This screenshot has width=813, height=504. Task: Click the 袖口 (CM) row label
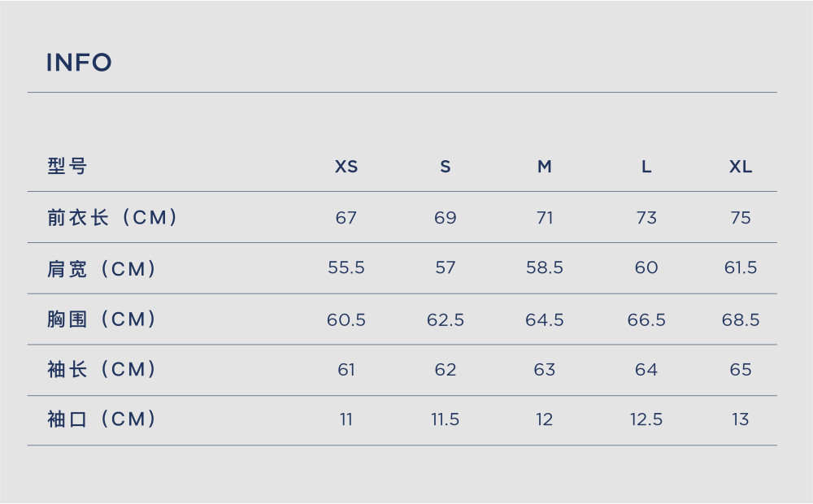pos(102,419)
